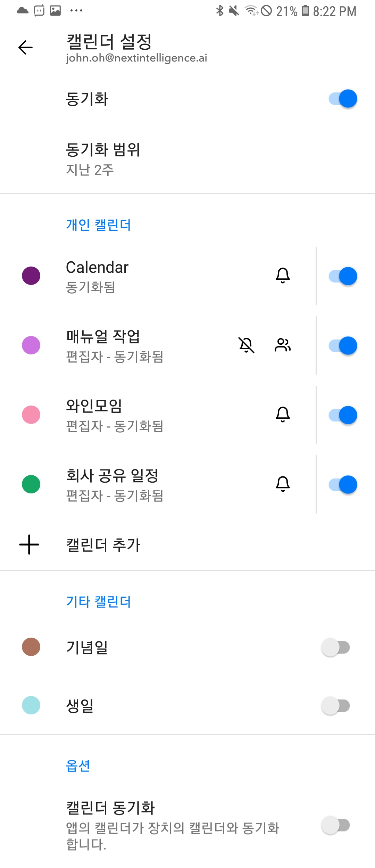Image resolution: width=375 pixels, height=868 pixels.
Task: Open the 동기화 범위 range selector
Action: tap(103, 159)
